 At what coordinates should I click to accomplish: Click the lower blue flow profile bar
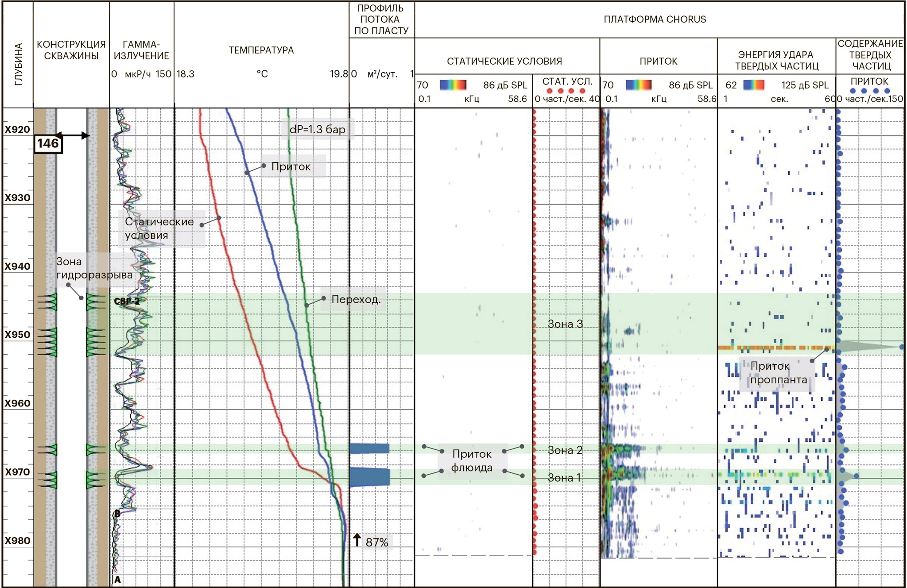click(x=370, y=477)
